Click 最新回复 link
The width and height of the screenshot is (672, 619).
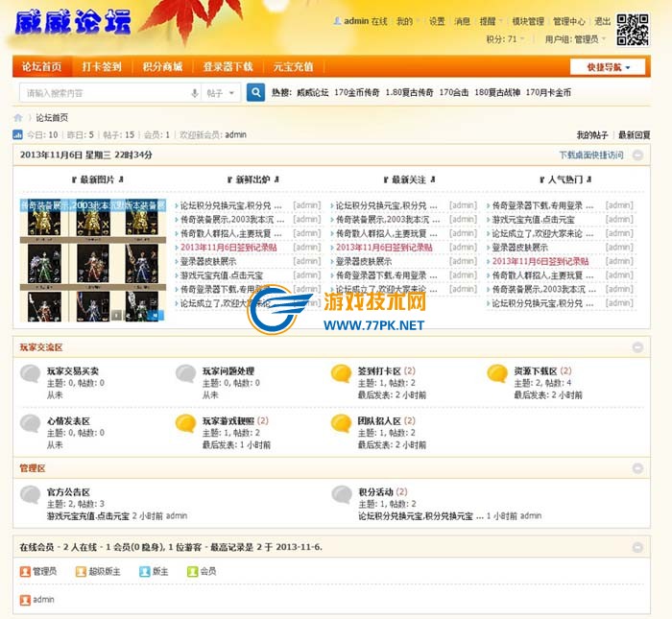(634, 135)
